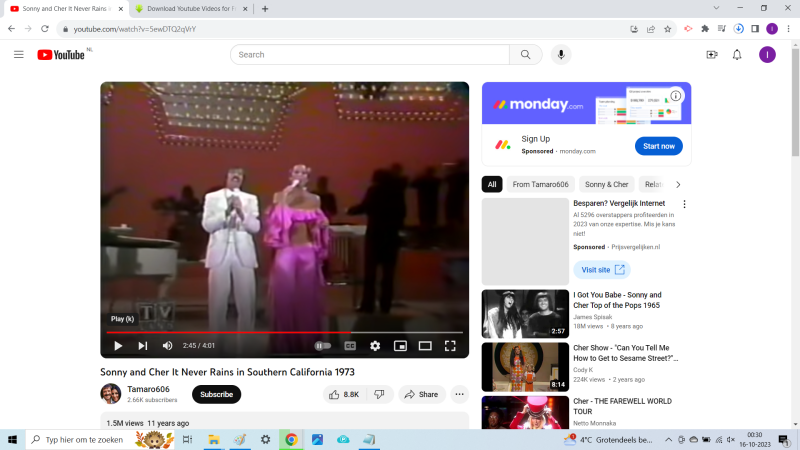Switch to Download Youtube Videos browser tab
Image resolution: width=800 pixels, height=450 pixels.
point(191,9)
